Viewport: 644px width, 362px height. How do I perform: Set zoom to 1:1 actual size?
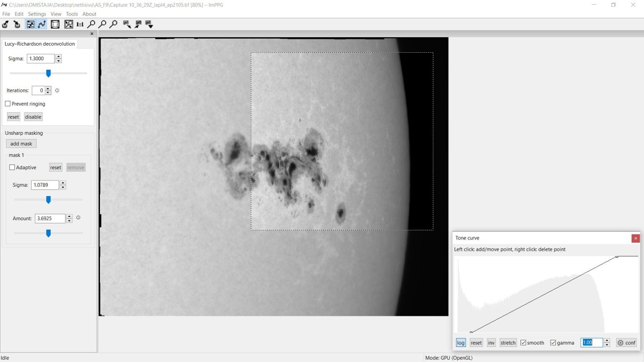click(x=80, y=24)
